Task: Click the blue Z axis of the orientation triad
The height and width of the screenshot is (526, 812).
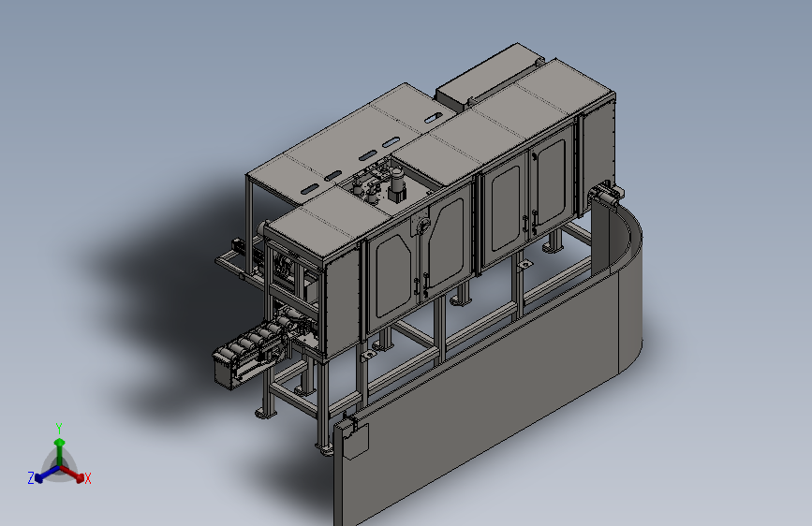Action: pyautogui.click(x=48, y=474)
